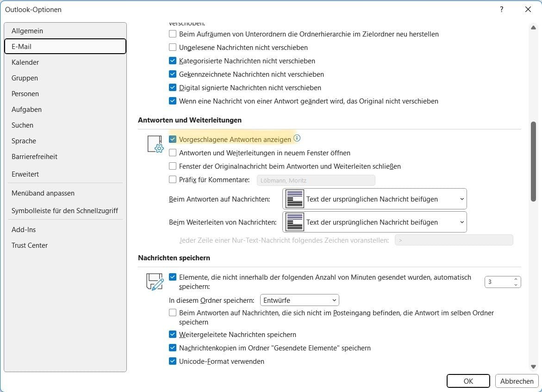Uncheck Nachrichtenkopien im Ordner Gesendete Elemente
The height and width of the screenshot is (392, 542).
coord(173,348)
